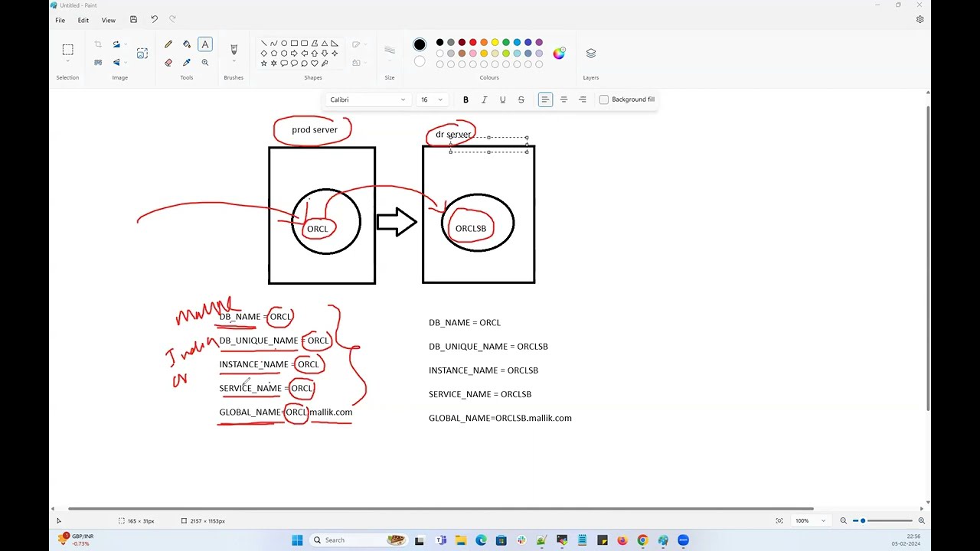Open Microsoft Teams from taskbar

(x=441, y=540)
